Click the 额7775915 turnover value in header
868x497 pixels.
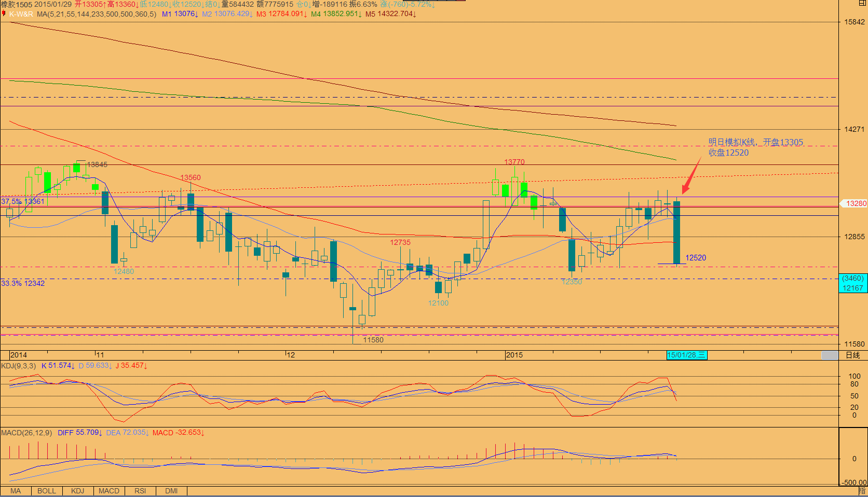(275, 4)
